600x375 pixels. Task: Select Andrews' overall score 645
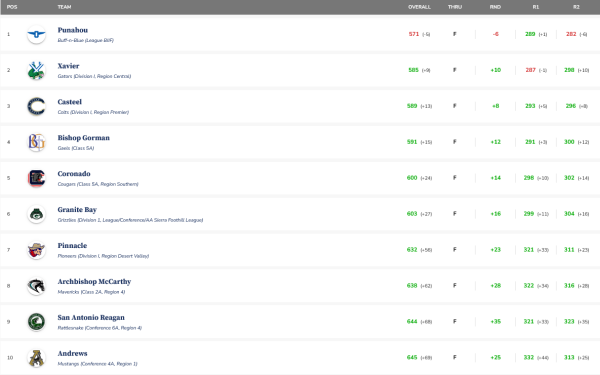pyautogui.click(x=412, y=358)
